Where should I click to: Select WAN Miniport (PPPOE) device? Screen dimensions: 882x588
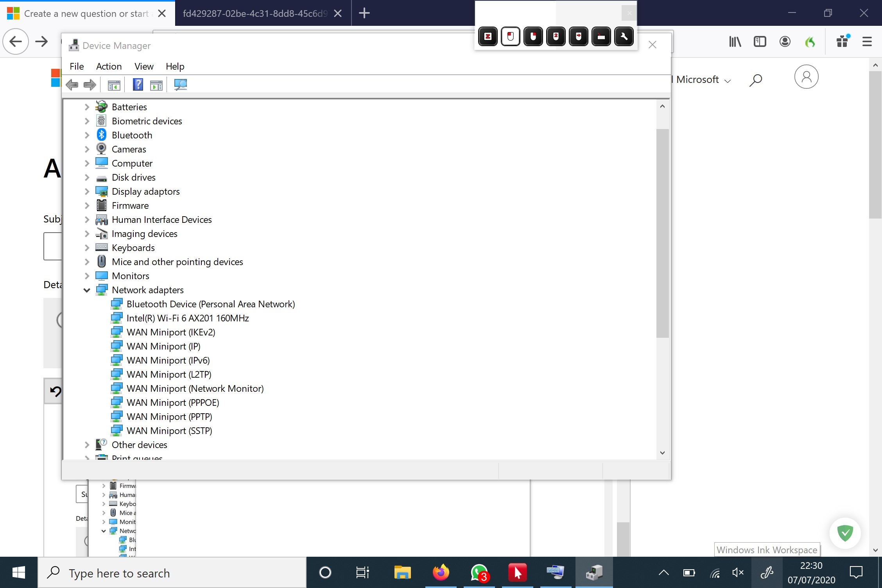pyautogui.click(x=173, y=403)
